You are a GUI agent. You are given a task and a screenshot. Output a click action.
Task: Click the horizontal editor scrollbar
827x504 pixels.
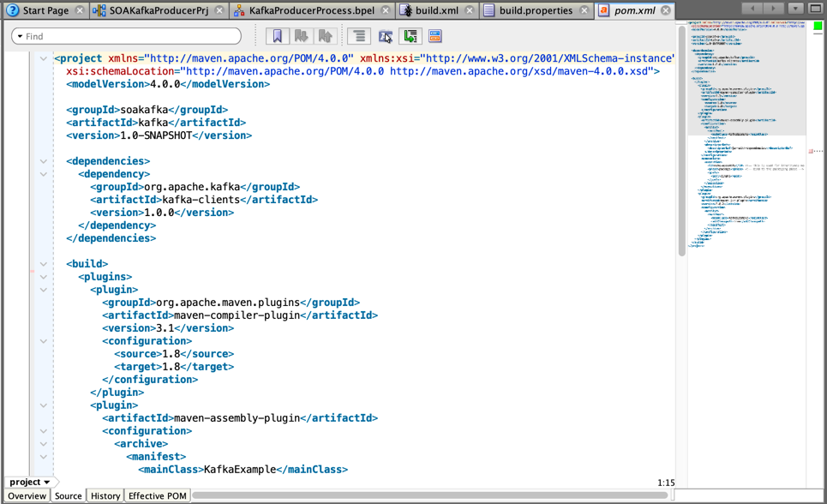pos(430,495)
